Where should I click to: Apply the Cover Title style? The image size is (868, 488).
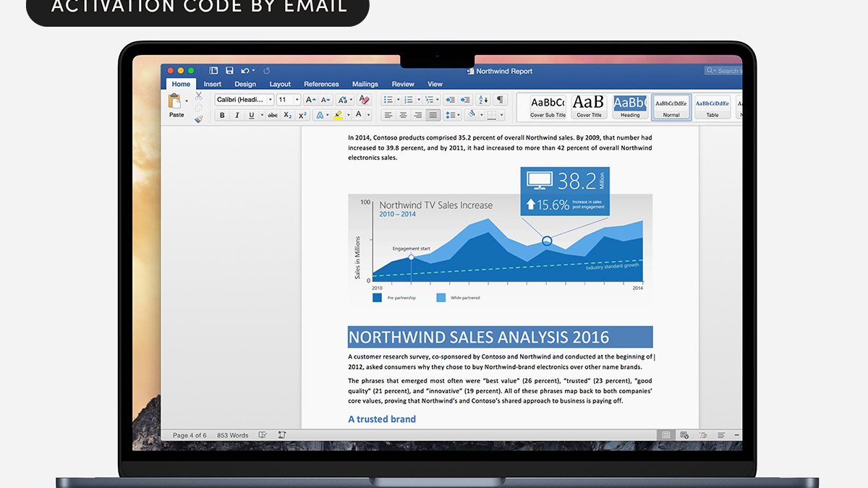click(589, 106)
